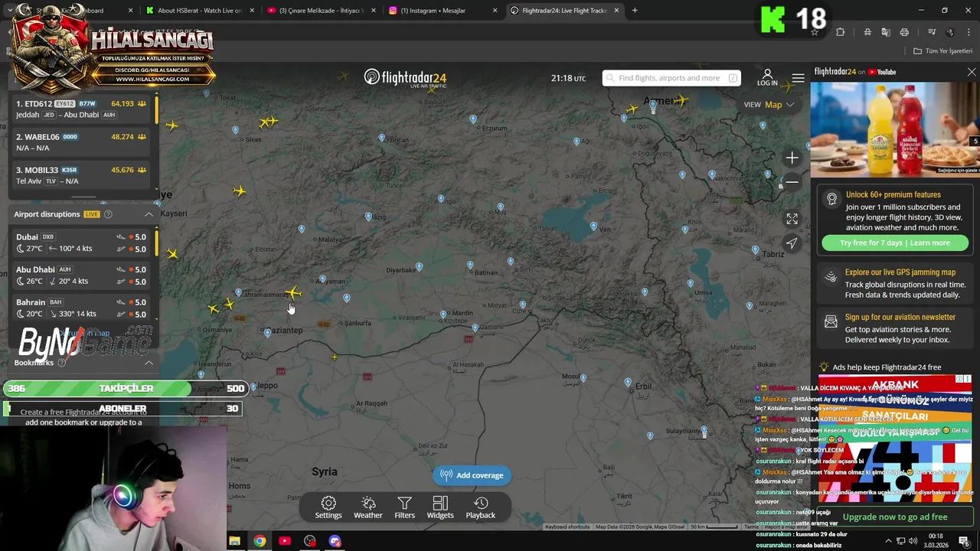Click the volume icon in system tray
The width and height of the screenshot is (980, 551).
click(913, 541)
